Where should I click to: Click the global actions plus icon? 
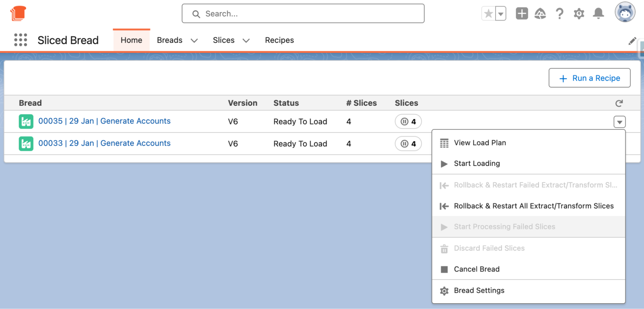[x=522, y=14]
